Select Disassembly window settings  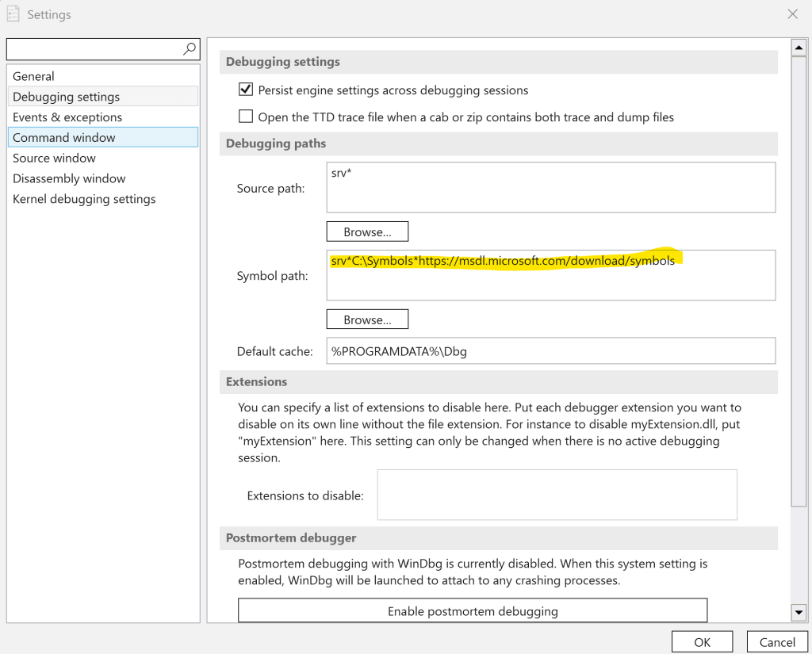[69, 179]
